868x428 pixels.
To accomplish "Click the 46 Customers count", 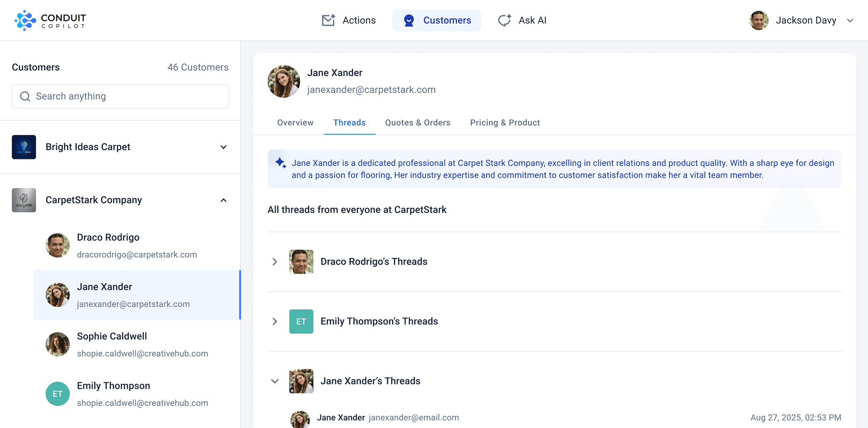I will point(198,67).
